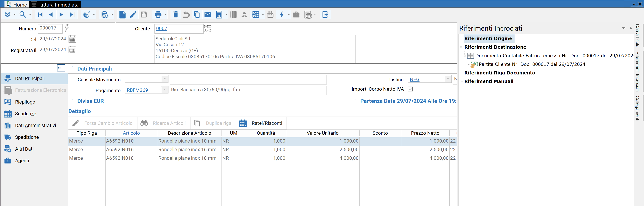Viewport: 644px width, 206px height.
Task: Open Dati Amministrativi section
Action: coord(34,125)
